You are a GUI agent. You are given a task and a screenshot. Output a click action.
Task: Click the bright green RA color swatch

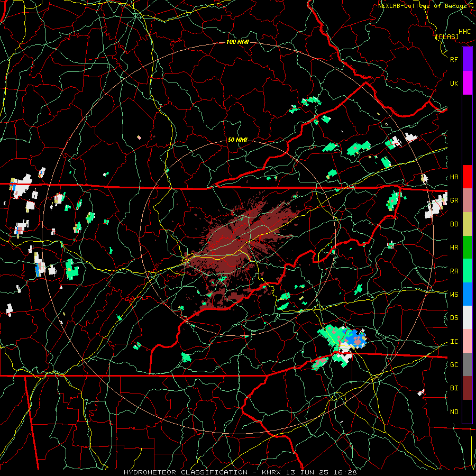467,271
